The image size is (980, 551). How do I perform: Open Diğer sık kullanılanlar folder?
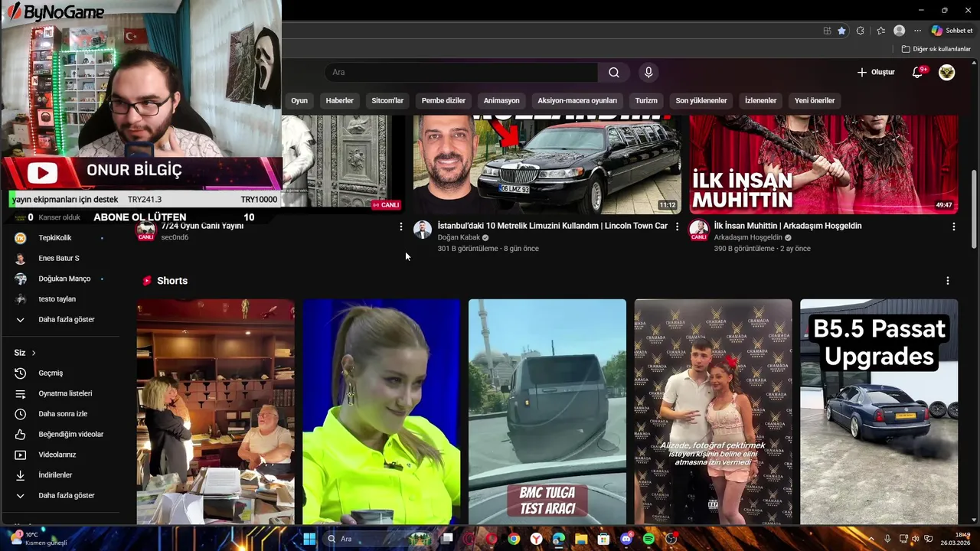936,49
